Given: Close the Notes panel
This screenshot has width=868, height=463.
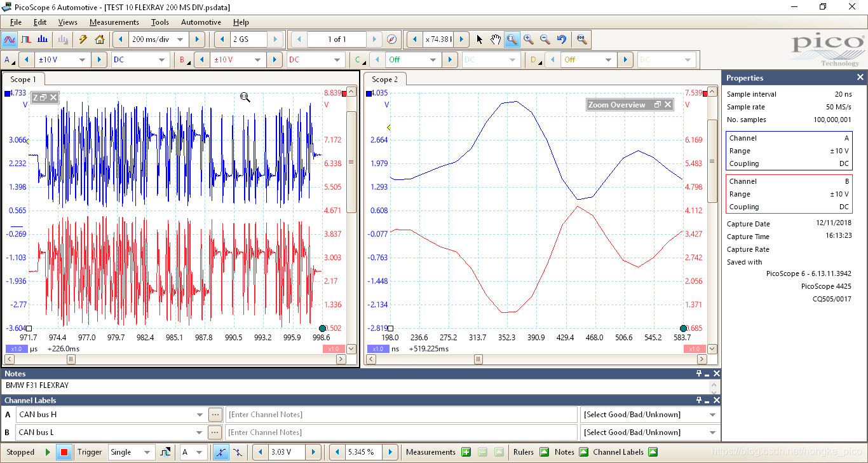Looking at the screenshot, I should click(x=717, y=374).
